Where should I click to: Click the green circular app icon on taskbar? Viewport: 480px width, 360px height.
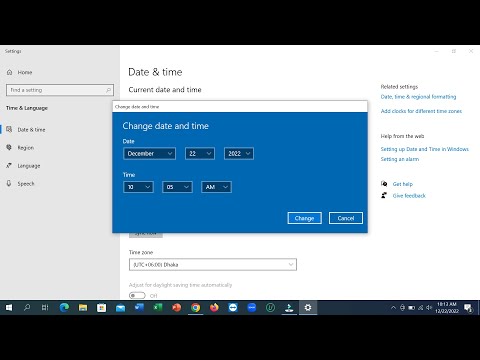pyautogui.click(x=270, y=308)
